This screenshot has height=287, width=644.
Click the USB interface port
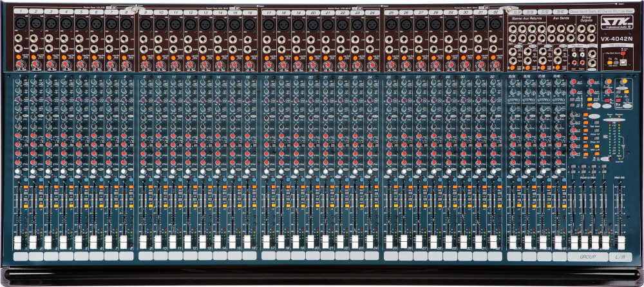pyautogui.click(x=623, y=62)
